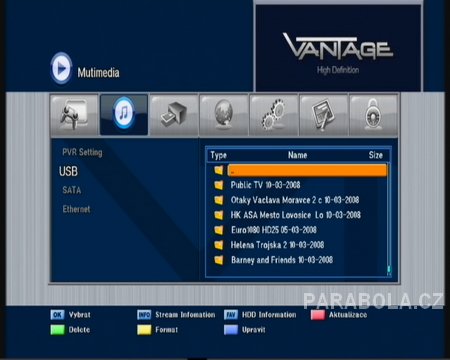450x360 pixels.
Task: Select the USB menu entry
Action: point(68,171)
